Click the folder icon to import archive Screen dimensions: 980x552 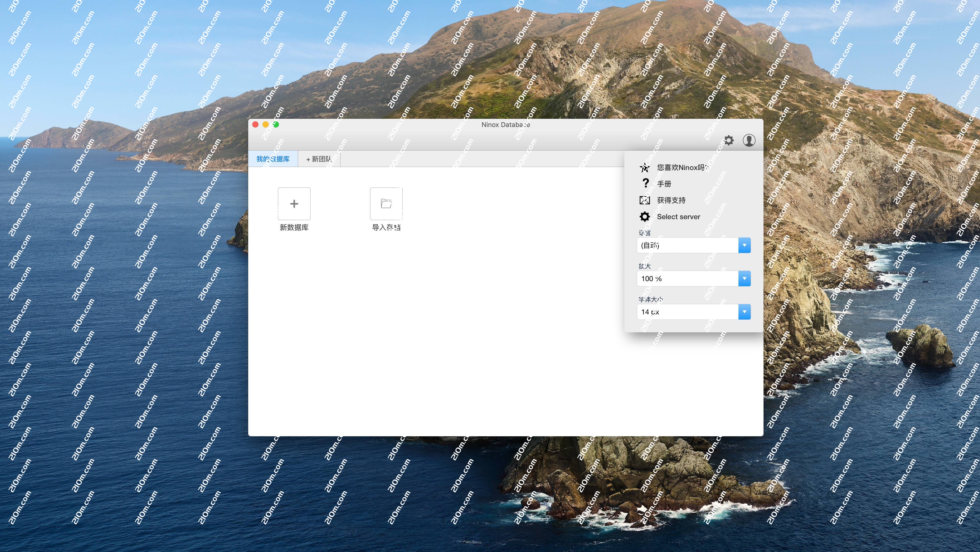[x=386, y=204]
